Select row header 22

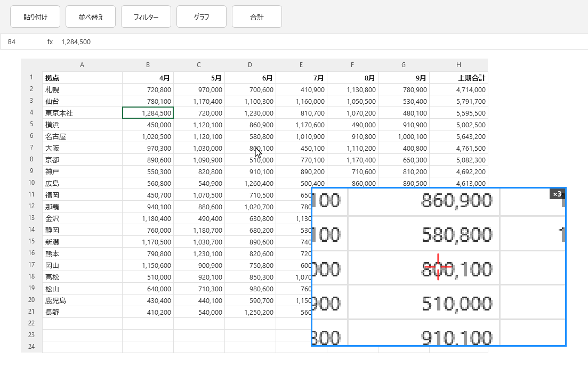click(31, 323)
